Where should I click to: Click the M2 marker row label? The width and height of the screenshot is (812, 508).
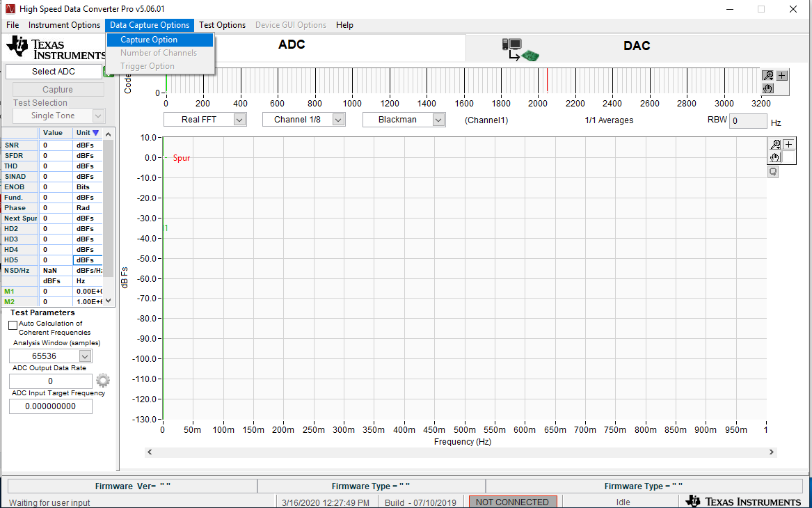[x=19, y=302]
